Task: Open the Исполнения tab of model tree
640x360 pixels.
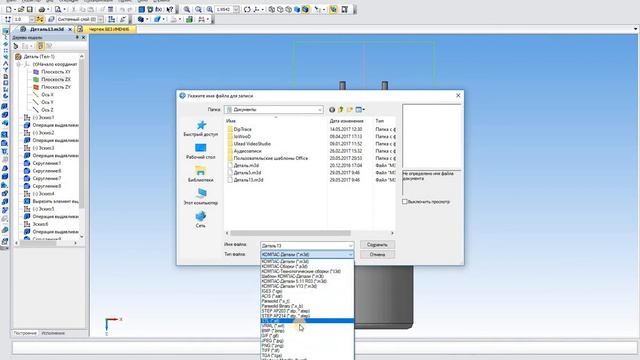Action: [x=53, y=333]
